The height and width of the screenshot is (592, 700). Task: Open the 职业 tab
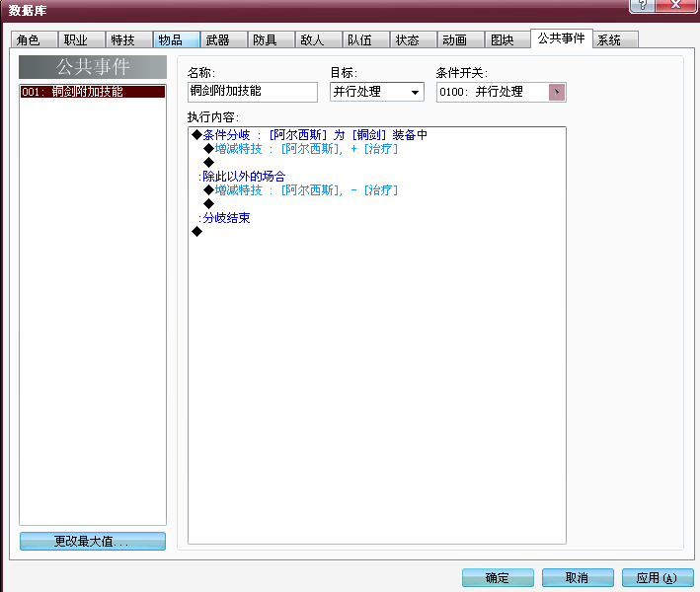click(x=82, y=39)
